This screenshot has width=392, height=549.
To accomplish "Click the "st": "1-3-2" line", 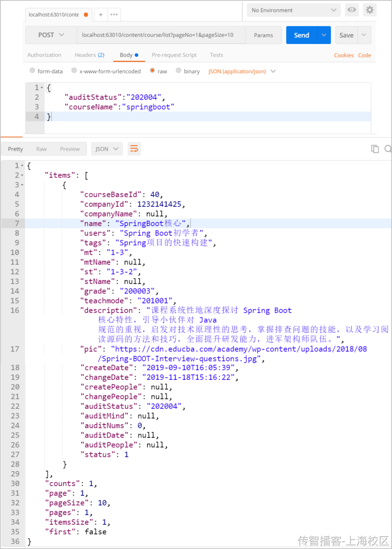I will click(x=110, y=272).
